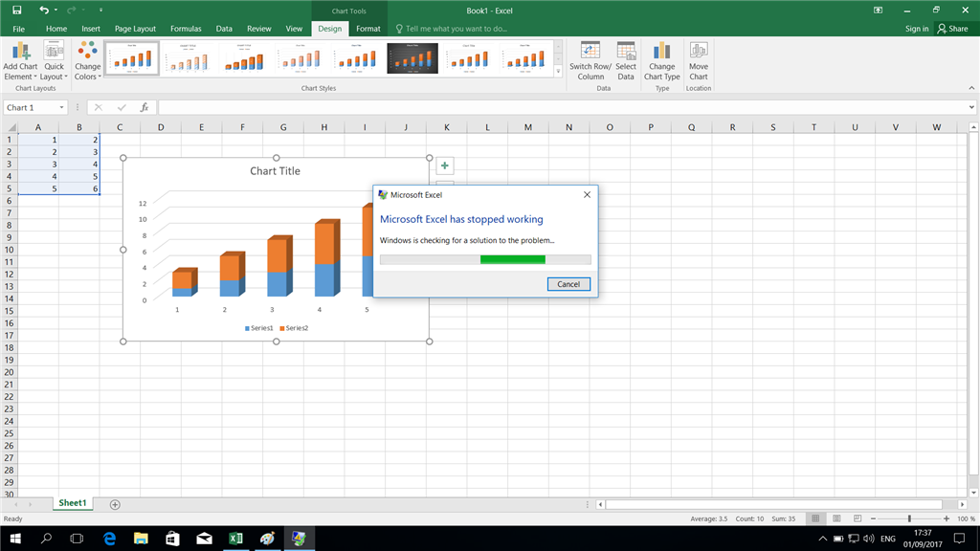This screenshot has height=551, width=980.
Task: Switch to the Page Layout tab
Action: 135,29
